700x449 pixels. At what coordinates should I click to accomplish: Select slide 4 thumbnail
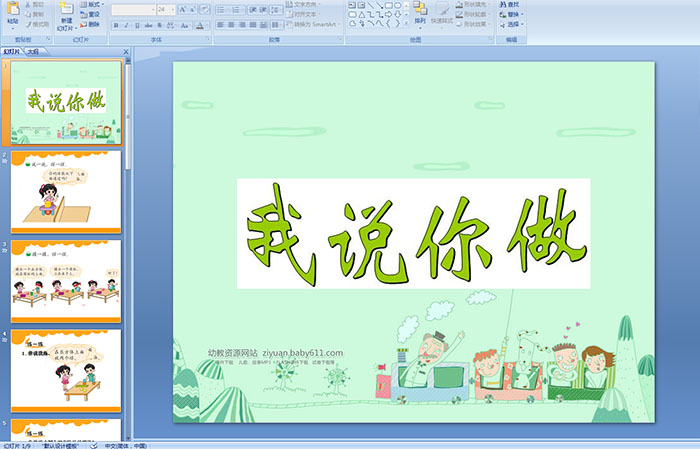(66, 370)
